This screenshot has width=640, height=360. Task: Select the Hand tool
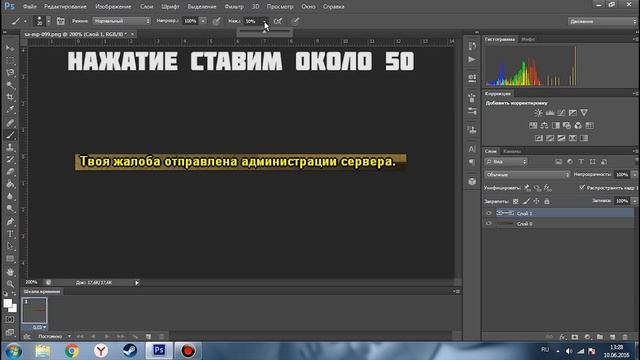10,272
